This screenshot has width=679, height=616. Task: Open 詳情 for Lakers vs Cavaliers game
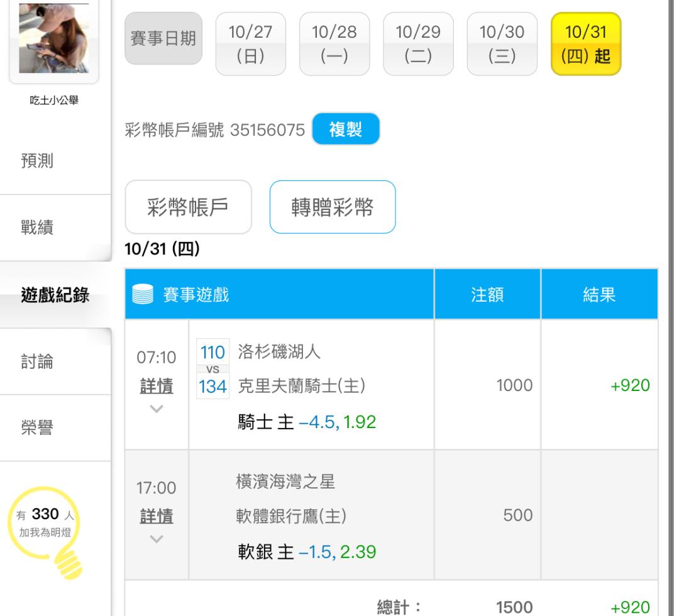point(157,386)
